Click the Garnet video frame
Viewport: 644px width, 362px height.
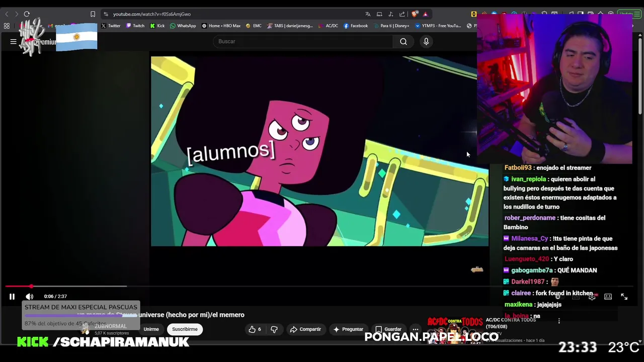click(319, 151)
